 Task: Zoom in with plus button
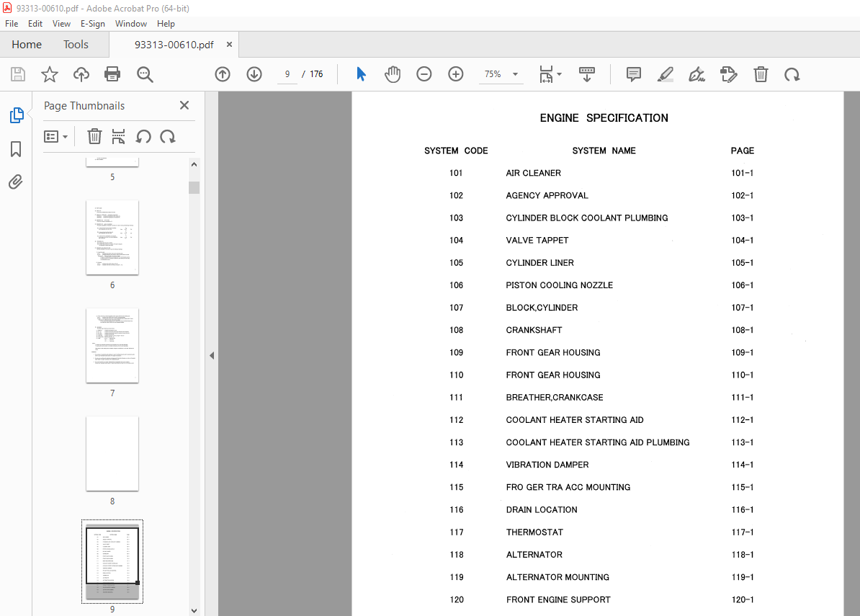456,74
